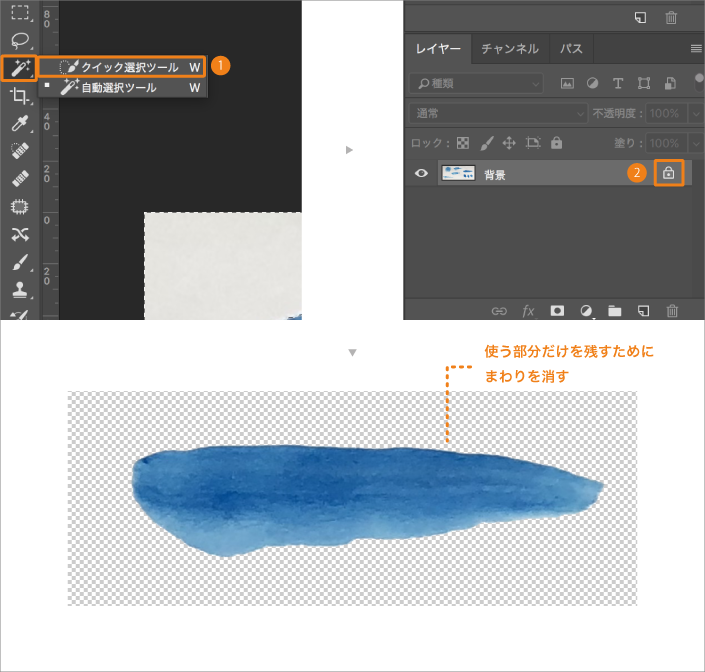Open the 種類 layer filter dropdown
The image size is (705, 672).
[476, 84]
